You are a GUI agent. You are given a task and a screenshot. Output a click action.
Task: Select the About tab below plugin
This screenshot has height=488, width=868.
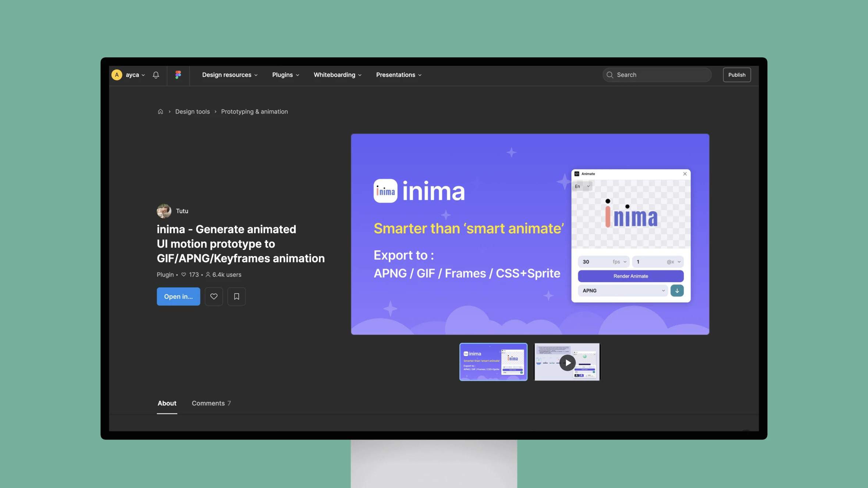pyautogui.click(x=167, y=403)
